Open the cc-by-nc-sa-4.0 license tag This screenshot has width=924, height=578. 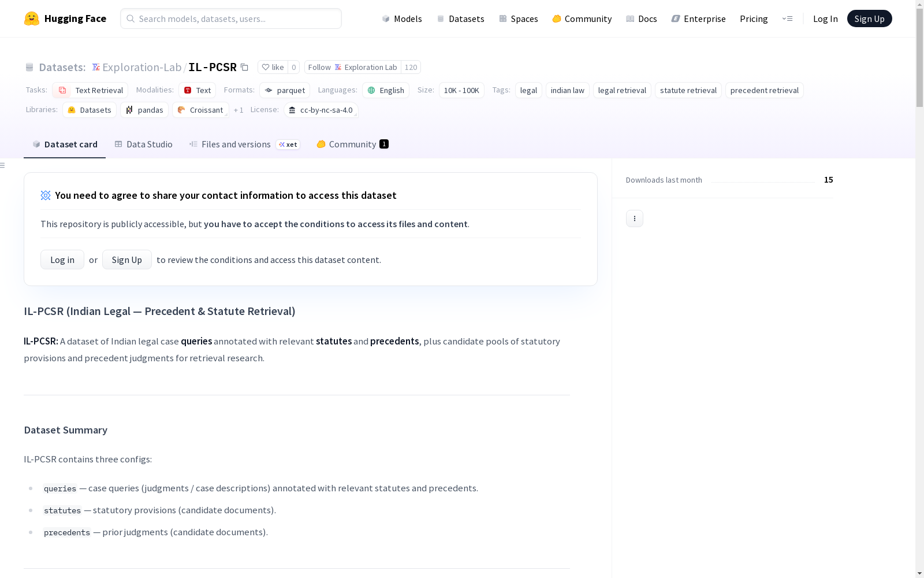pyautogui.click(x=321, y=110)
